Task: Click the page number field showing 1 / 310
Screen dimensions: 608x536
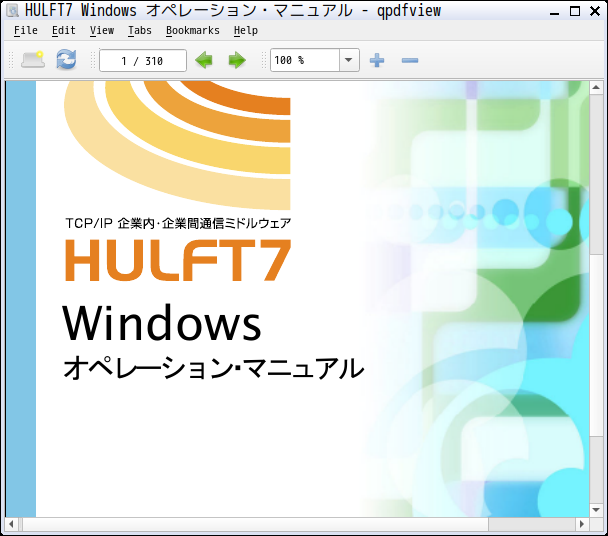Action: (143, 61)
